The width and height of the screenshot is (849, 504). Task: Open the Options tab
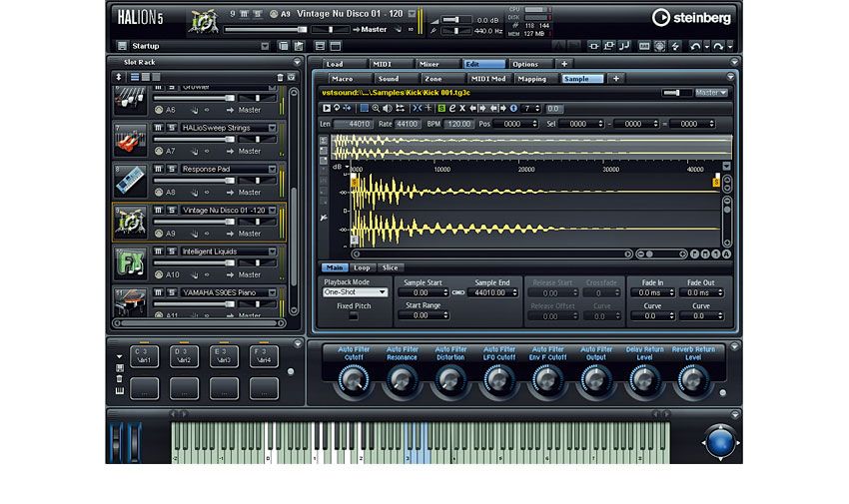tap(531, 64)
